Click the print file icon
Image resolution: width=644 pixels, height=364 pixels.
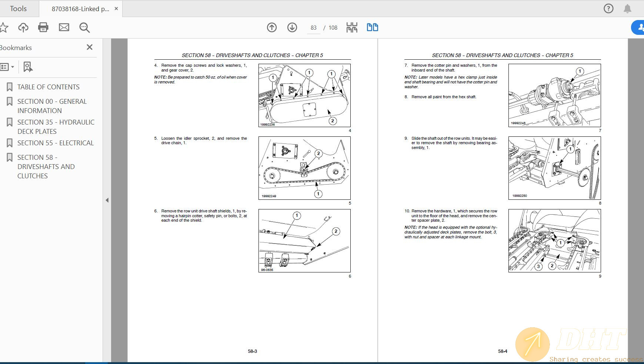coord(43,27)
